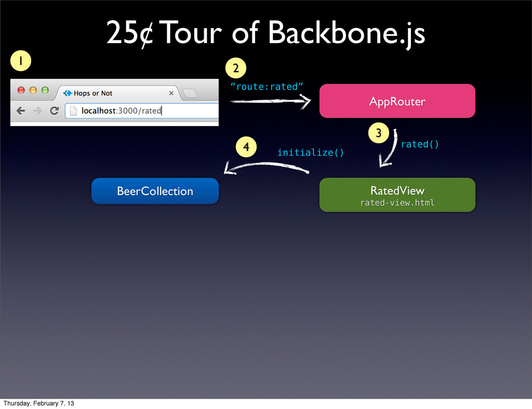This screenshot has height=409, width=532.
Task: Select the pink AppRouter box
Action: tap(397, 101)
